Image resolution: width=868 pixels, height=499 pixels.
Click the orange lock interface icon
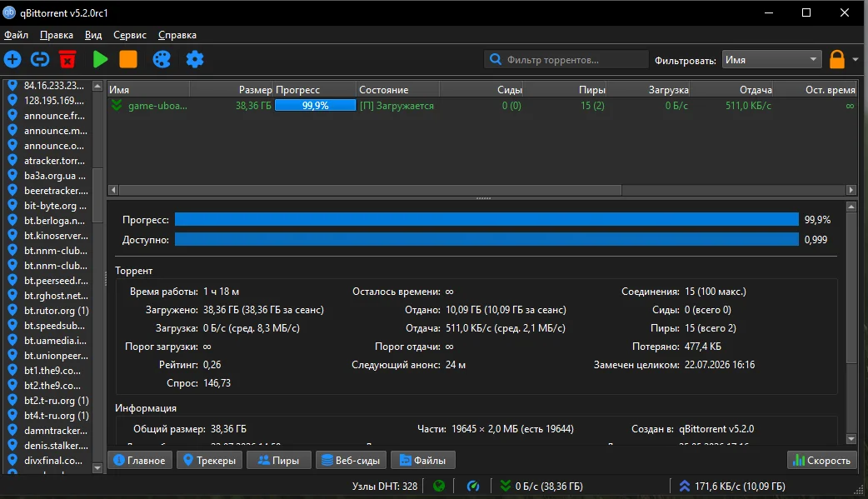tap(837, 59)
